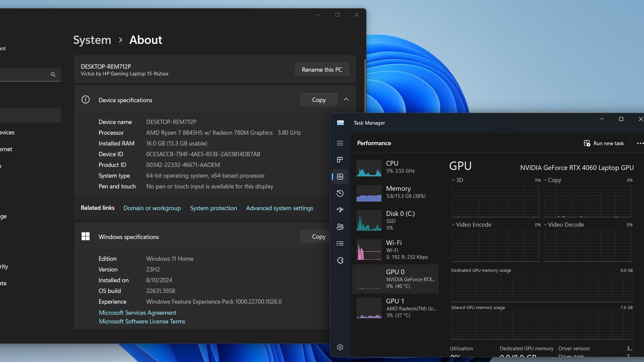Open Microsoft Software License Terms link

pos(142,321)
